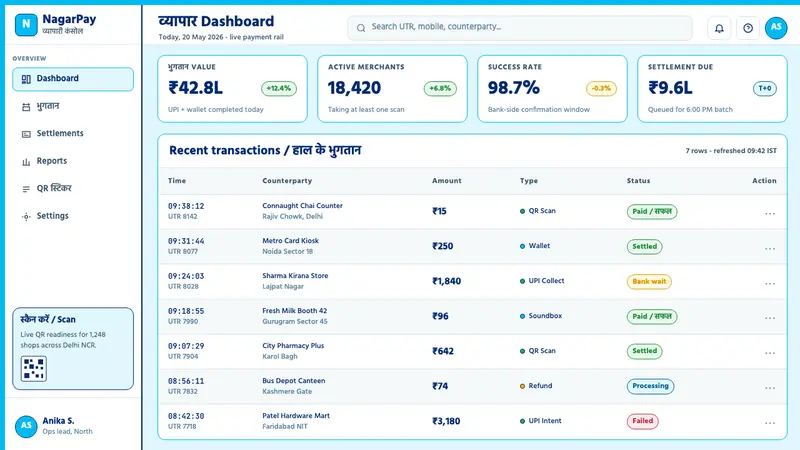Open the help question mark icon
The width and height of the screenshot is (800, 450).
748,29
